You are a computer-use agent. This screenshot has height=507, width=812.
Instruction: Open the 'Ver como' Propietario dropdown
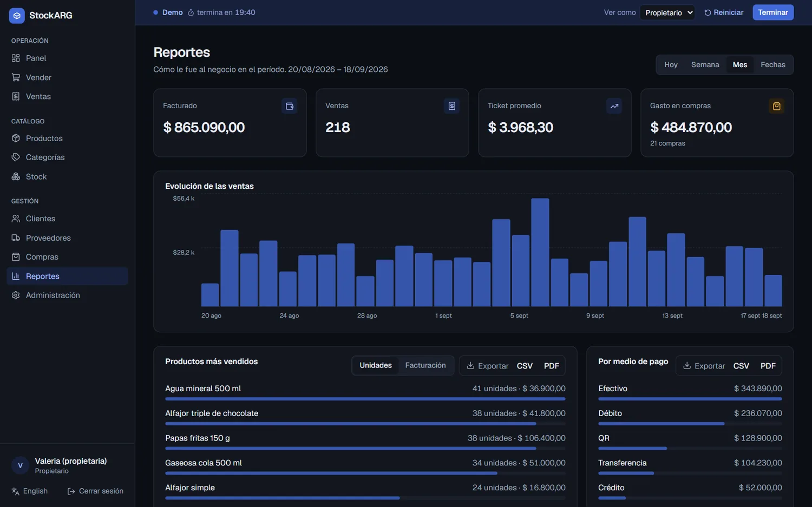tap(667, 12)
